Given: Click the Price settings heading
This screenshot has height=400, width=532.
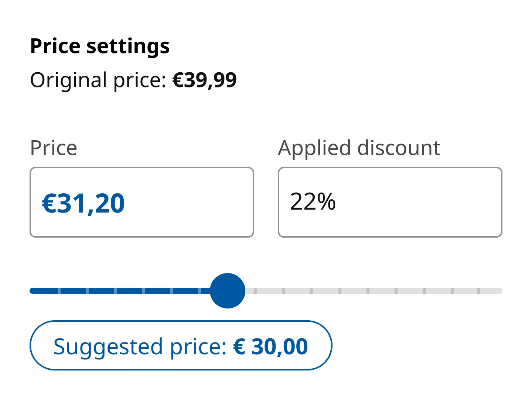Looking at the screenshot, I should click(x=100, y=46).
